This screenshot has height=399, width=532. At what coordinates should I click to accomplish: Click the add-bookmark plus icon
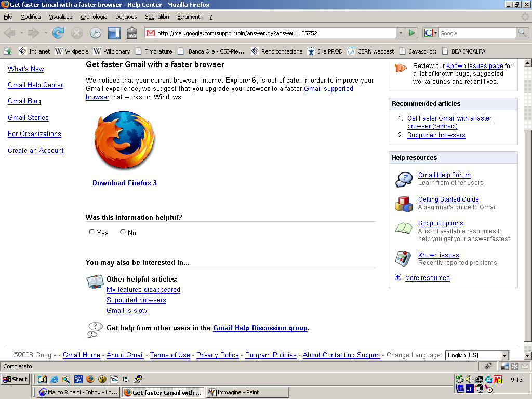[7, 51]
